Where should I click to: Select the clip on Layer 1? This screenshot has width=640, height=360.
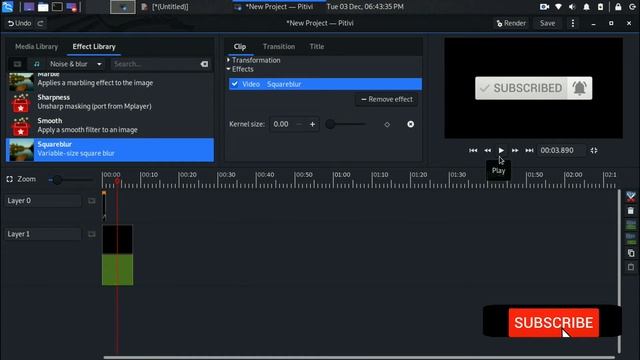click(x=117, y=255)
